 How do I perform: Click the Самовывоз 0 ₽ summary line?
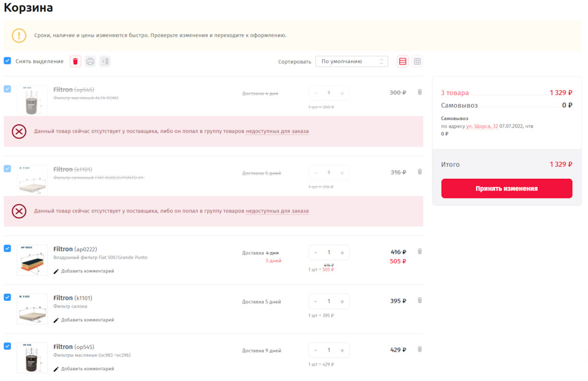[x=507, y=105]
